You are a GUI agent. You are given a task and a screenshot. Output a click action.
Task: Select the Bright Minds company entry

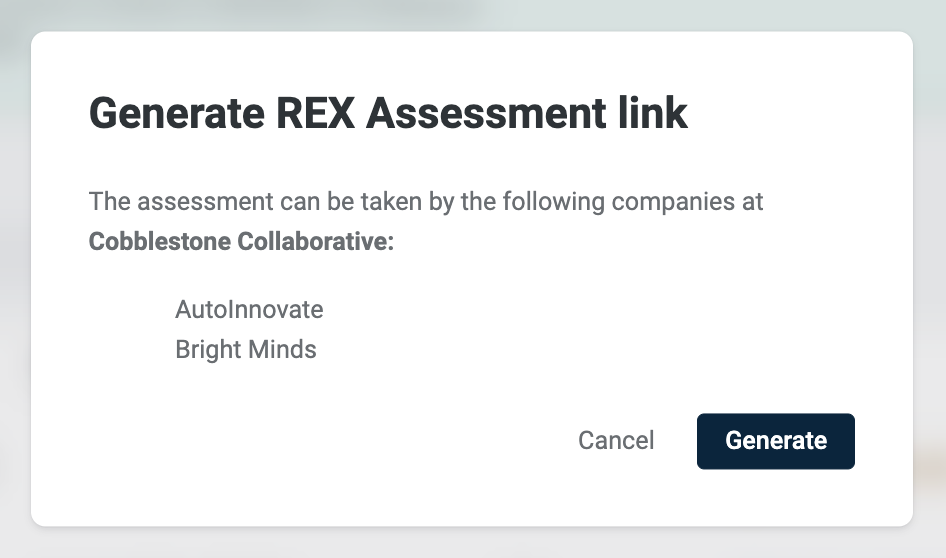pos(246,349)
